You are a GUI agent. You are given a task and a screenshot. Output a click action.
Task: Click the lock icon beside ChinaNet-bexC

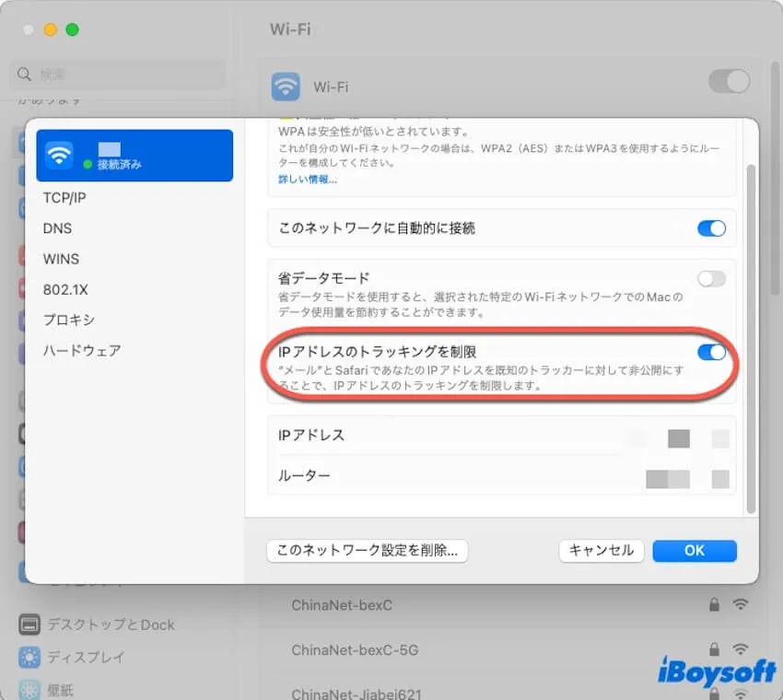[x=714, y=605]
